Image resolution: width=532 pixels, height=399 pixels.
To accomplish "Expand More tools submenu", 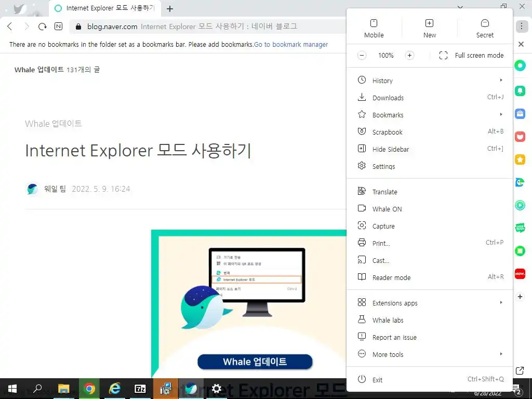I will click(430, 354).
